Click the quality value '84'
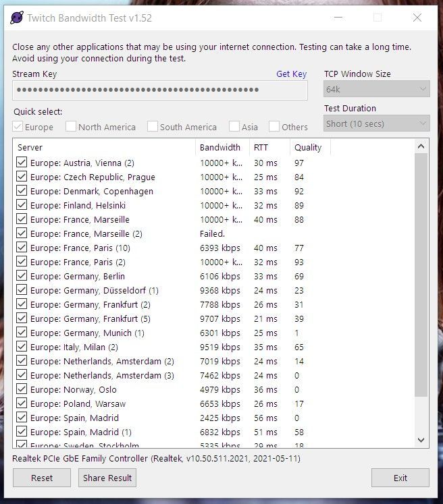Screen dimensions: 443x504 coord(299,177)
